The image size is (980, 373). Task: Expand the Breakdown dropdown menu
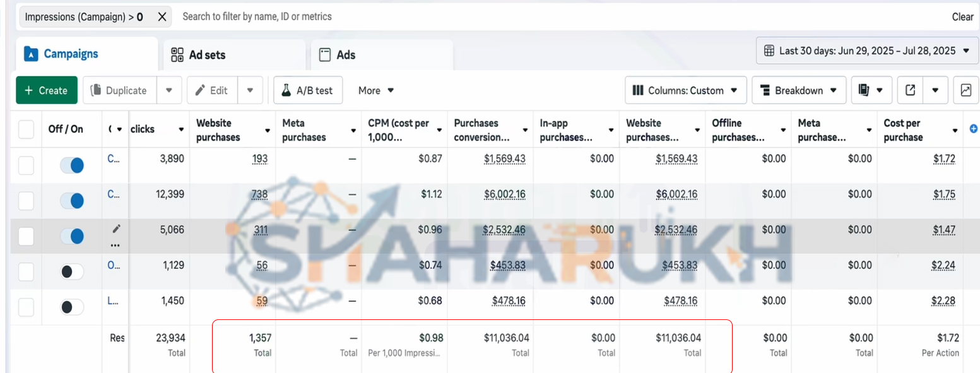798,90
